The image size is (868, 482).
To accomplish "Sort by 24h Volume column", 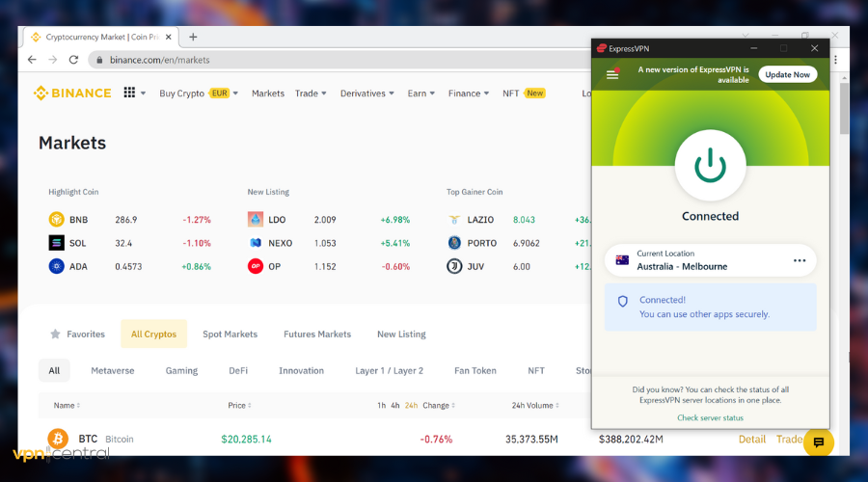I will point(535,406).
